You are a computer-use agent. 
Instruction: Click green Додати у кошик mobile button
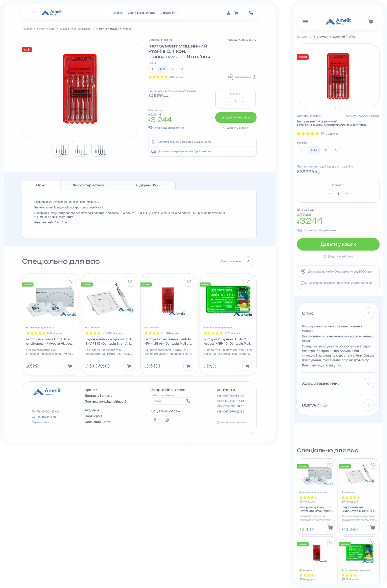338,244
